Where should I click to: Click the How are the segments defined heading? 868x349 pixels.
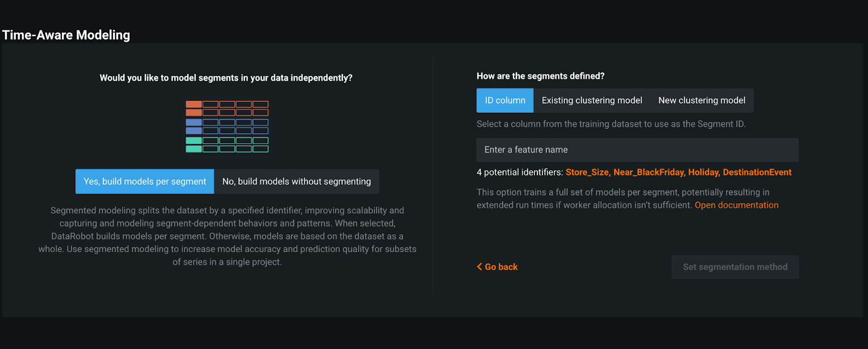click(540, 76)
